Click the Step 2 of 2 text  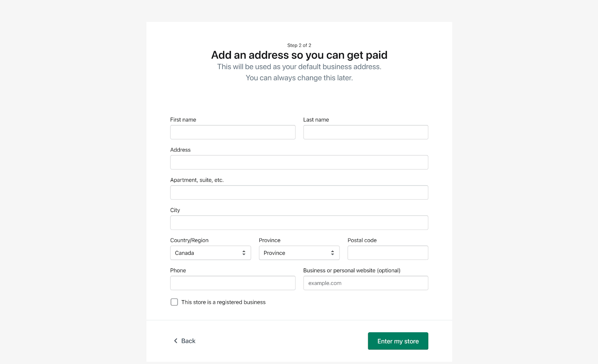[x=299, y=45]
